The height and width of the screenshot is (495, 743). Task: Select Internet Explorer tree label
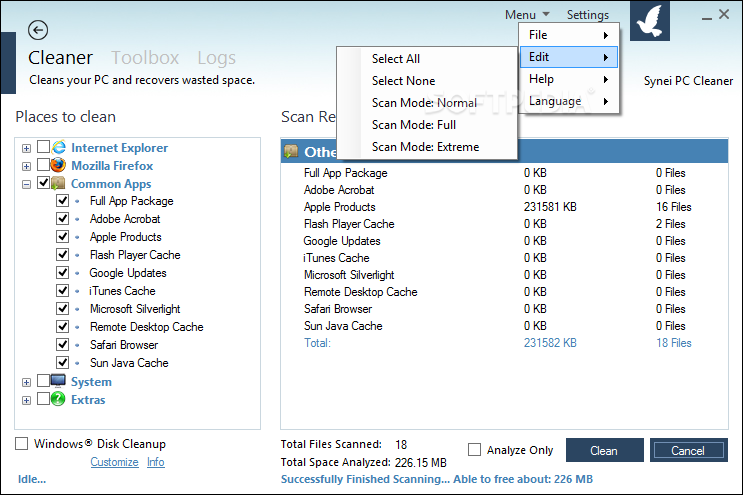coord(119,148)
